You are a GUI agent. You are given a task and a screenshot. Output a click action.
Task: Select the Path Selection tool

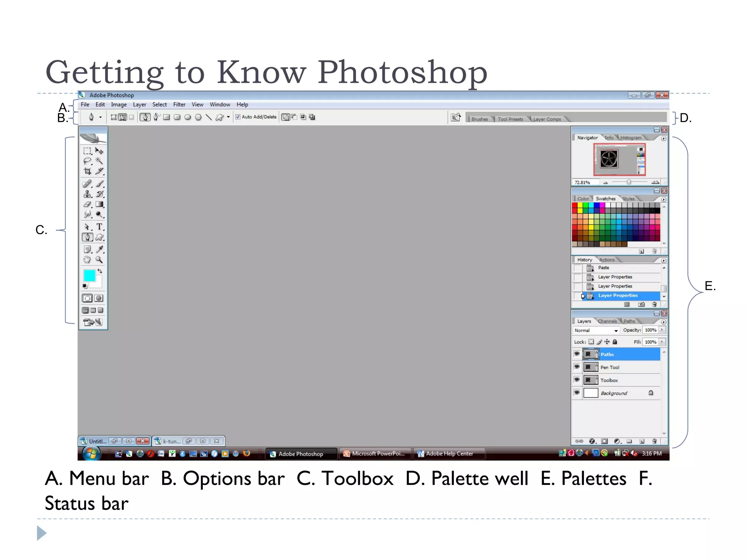point(87,227)
